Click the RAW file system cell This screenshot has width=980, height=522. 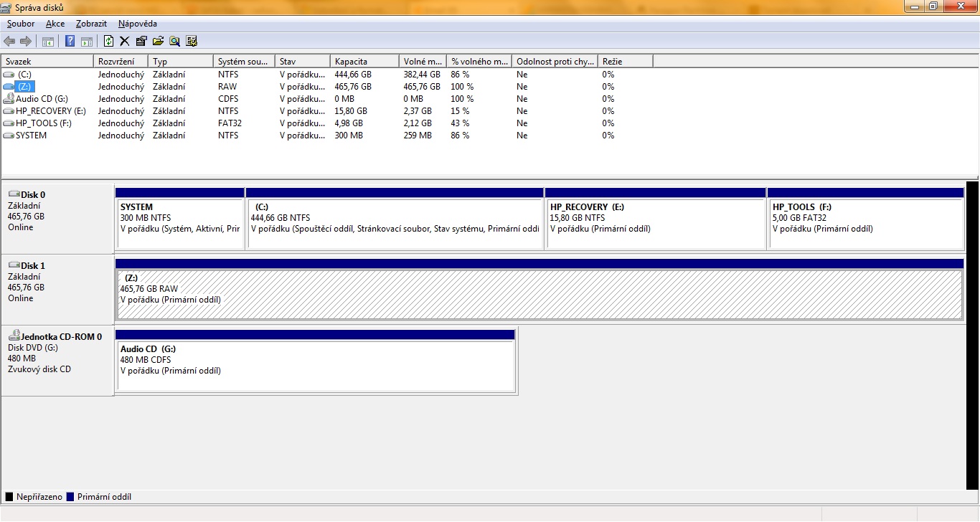(227, 87)
